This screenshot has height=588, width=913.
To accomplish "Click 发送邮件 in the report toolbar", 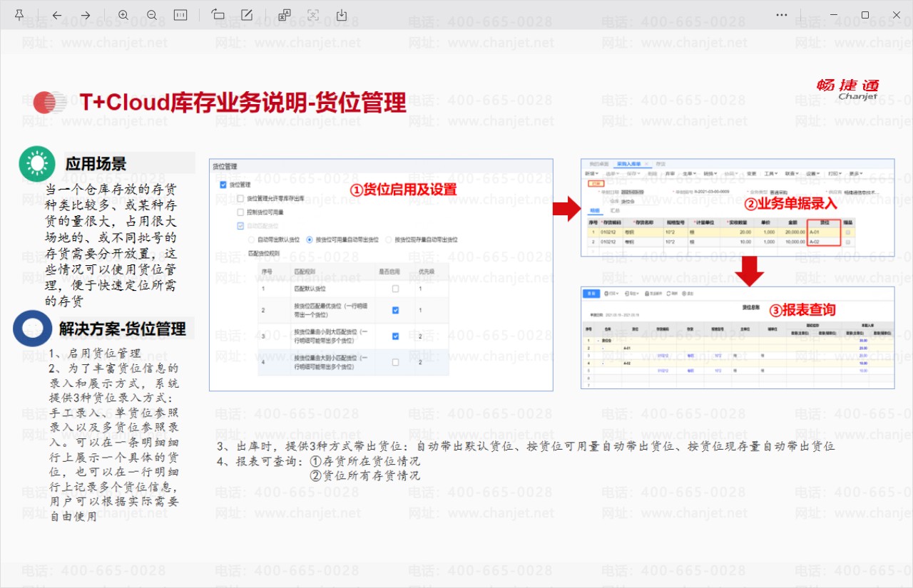I will pos(653,294).
